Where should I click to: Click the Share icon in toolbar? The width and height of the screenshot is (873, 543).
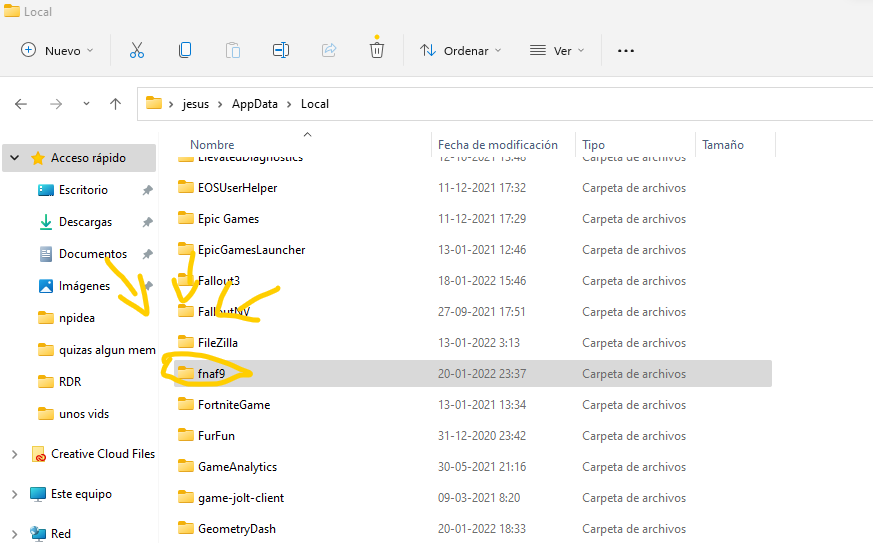(x=329, y=51)
